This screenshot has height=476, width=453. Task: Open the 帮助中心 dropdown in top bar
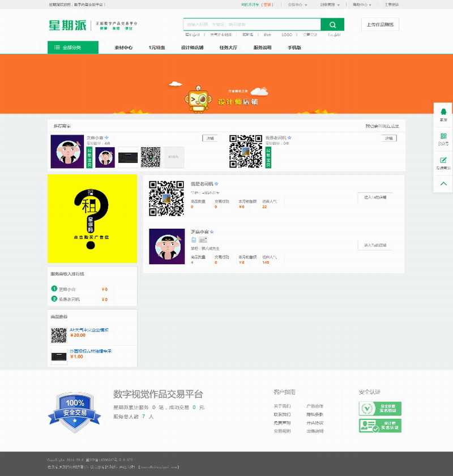[x=362, y=5]
